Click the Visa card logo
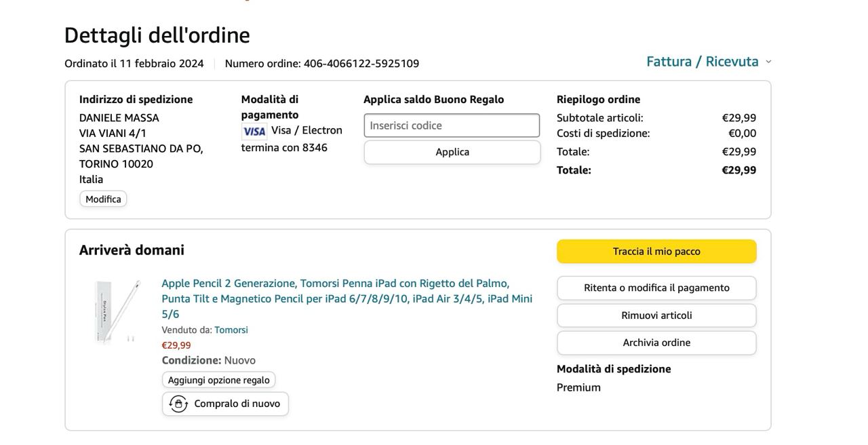The image size is (868, 445). point(254,132)
